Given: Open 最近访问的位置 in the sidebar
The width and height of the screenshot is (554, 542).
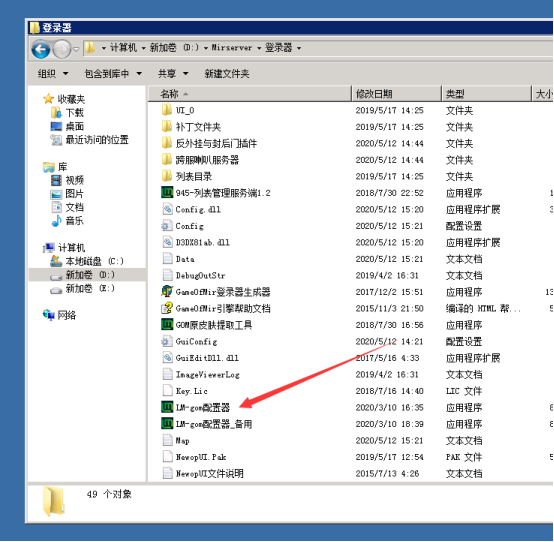Looking at the screenshot, I should 89,140.
